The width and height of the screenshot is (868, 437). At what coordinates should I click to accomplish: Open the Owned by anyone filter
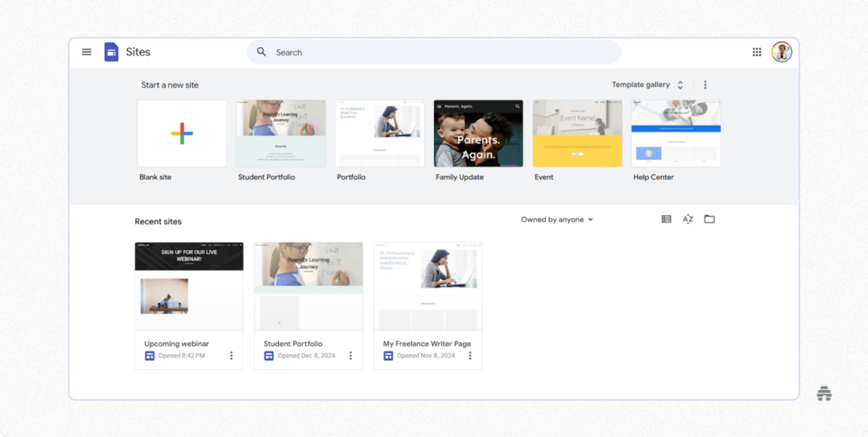pos(556,219)
